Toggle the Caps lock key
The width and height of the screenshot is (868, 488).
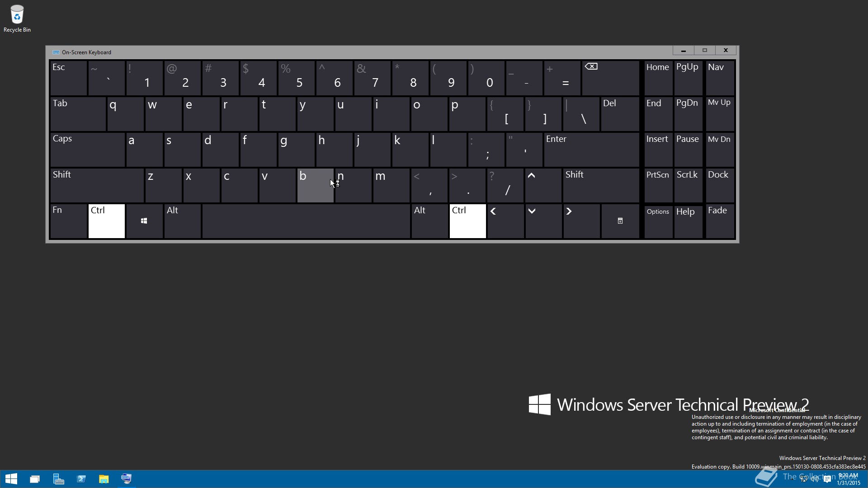tap(87, 150)
